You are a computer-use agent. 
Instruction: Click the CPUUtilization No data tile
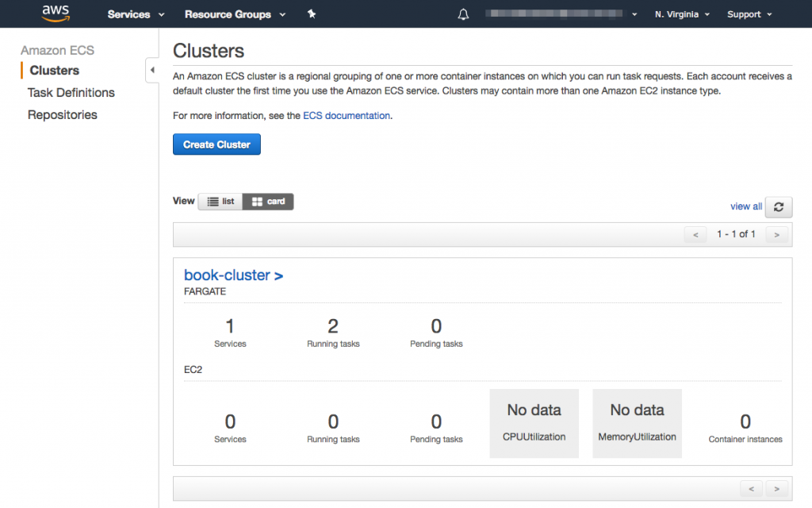[534, 424]
